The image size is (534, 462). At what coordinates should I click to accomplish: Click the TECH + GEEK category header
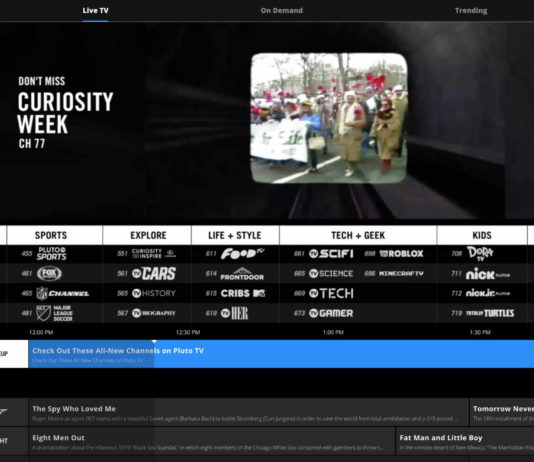coord(358,235)
